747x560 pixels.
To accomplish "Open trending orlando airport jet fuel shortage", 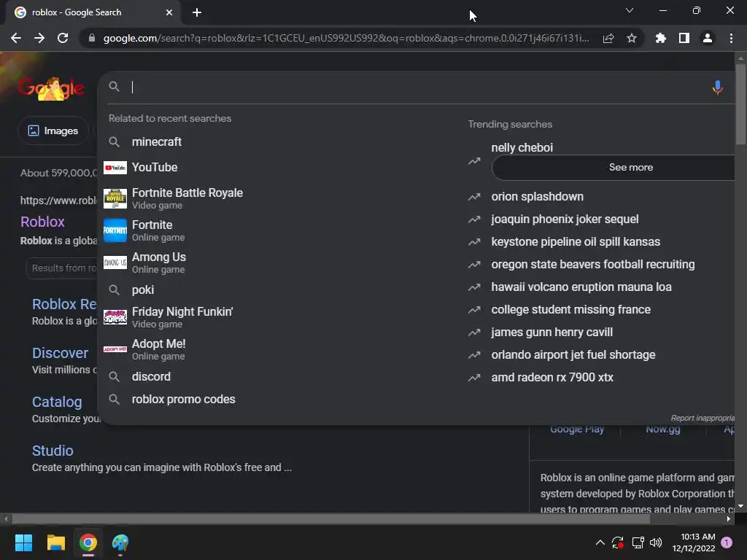I will point(573,355).
